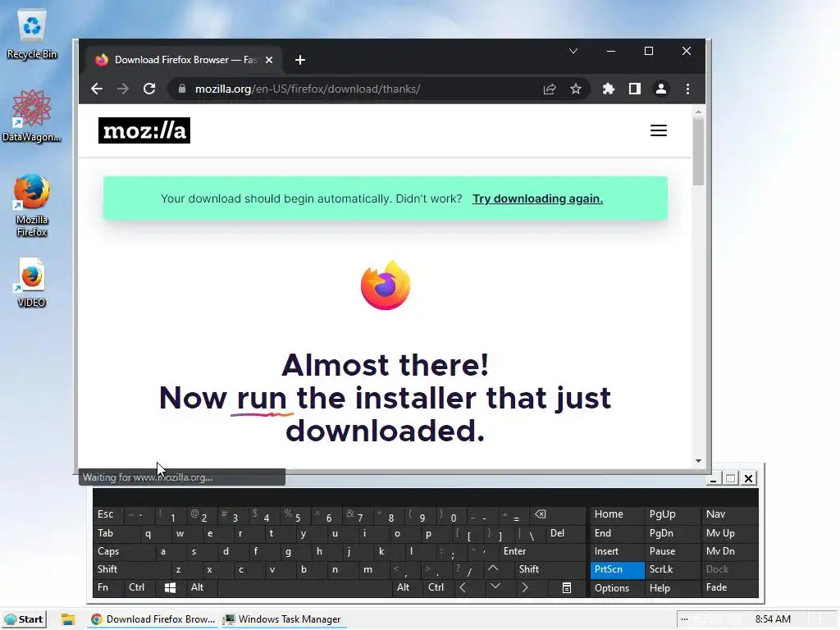Open a new tab with the plus button
This screenshot has height=630, width=840.
click(300, 60)
